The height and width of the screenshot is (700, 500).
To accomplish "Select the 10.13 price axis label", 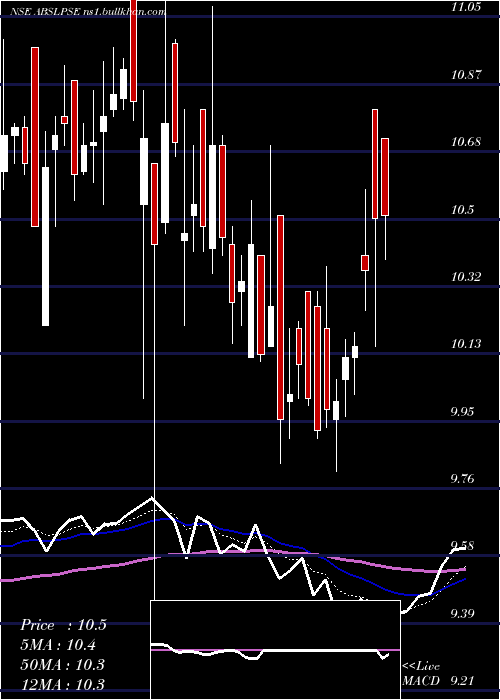I will pos(466,344).
